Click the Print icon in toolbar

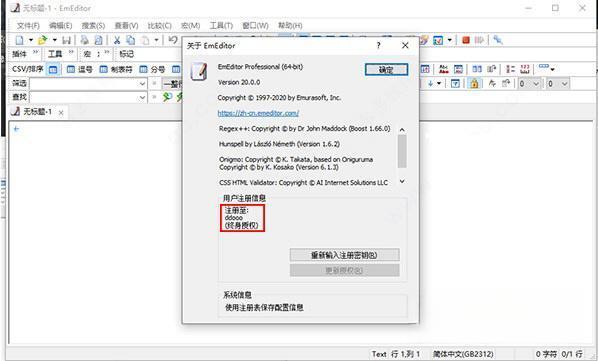coord(85,40)
